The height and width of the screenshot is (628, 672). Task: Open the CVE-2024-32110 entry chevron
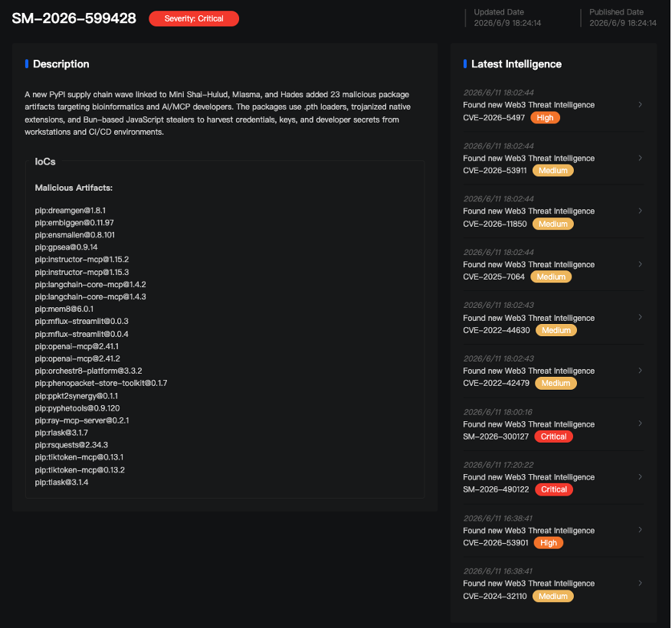(640, 583)
